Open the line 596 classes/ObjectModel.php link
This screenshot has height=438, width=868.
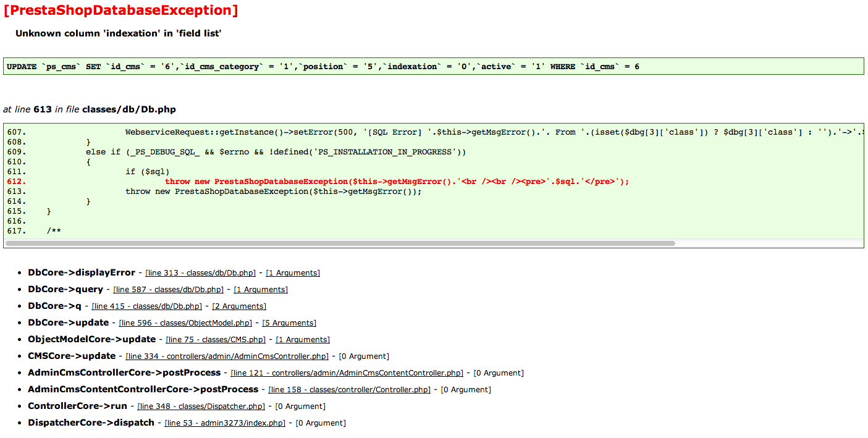(x=185, y=323)
